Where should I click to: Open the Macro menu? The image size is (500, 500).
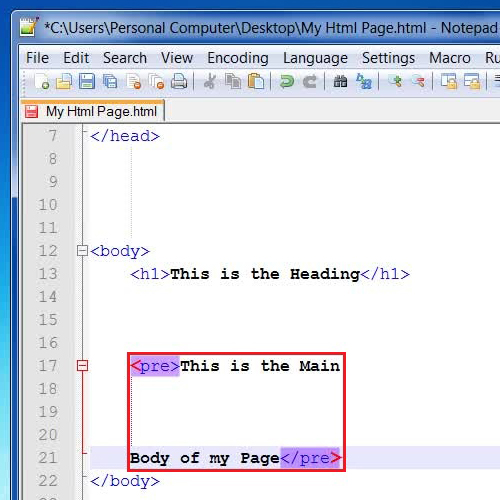[x=450, y=58]
